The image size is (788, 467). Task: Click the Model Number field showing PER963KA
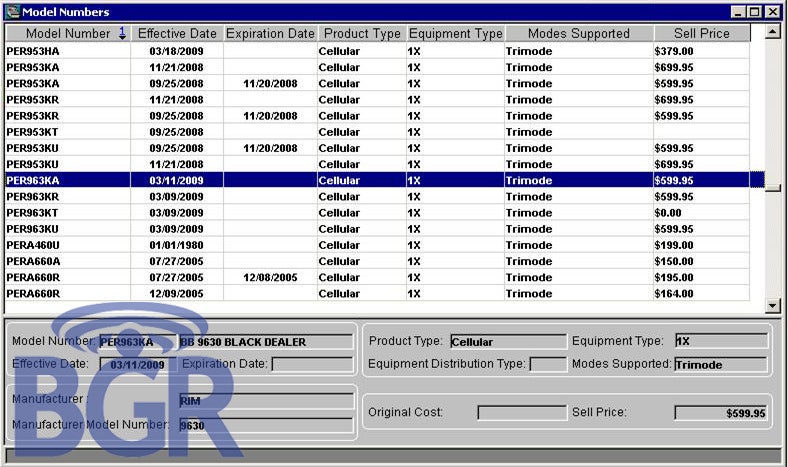pos(138,342)
